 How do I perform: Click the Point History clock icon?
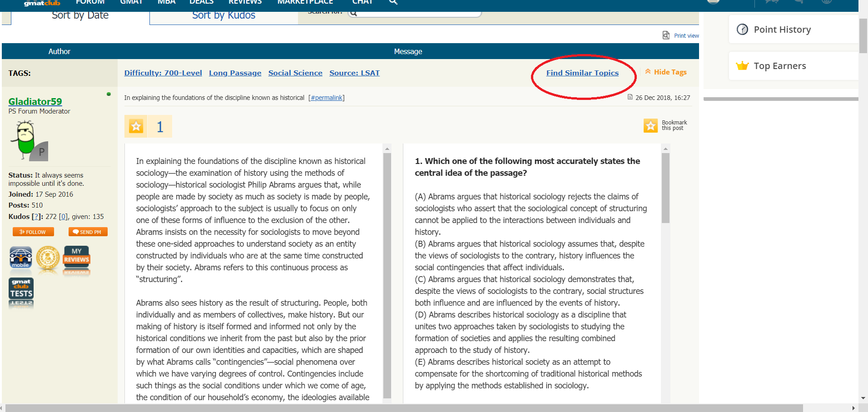tap(742, 30)
